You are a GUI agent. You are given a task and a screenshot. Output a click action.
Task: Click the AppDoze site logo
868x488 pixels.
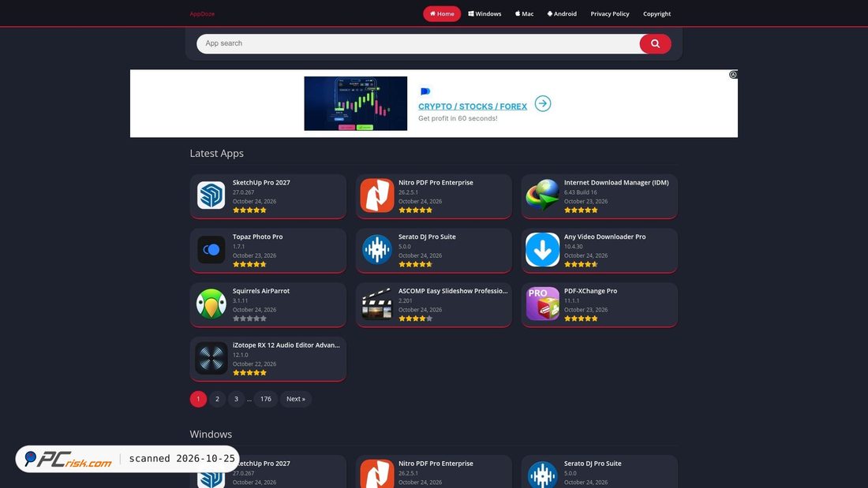(202, 14)
